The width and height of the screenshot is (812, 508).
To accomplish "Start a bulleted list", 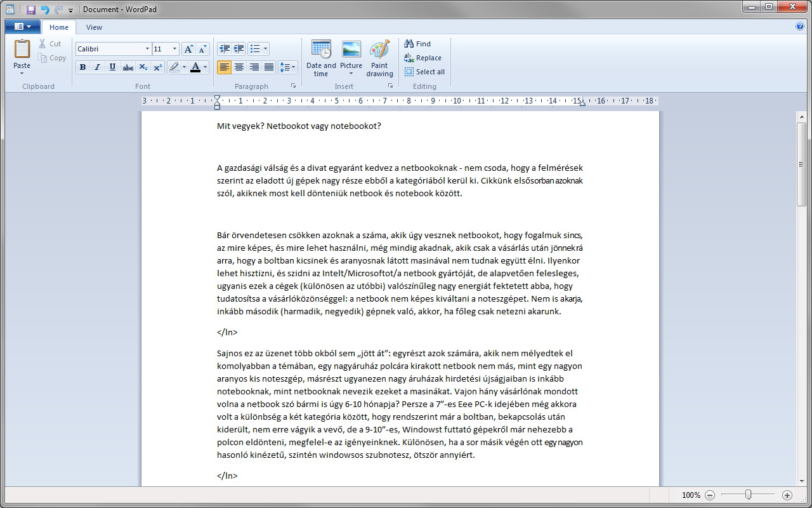I will coord(254,49).
